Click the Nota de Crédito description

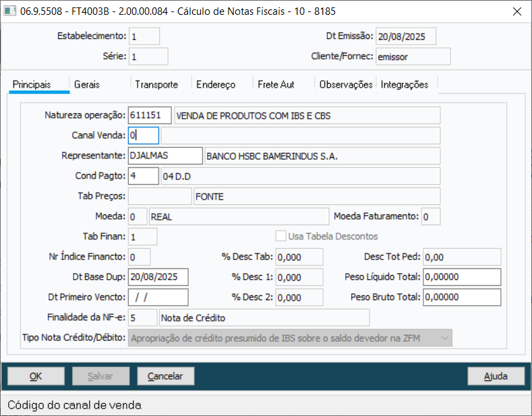coord(264,318)
